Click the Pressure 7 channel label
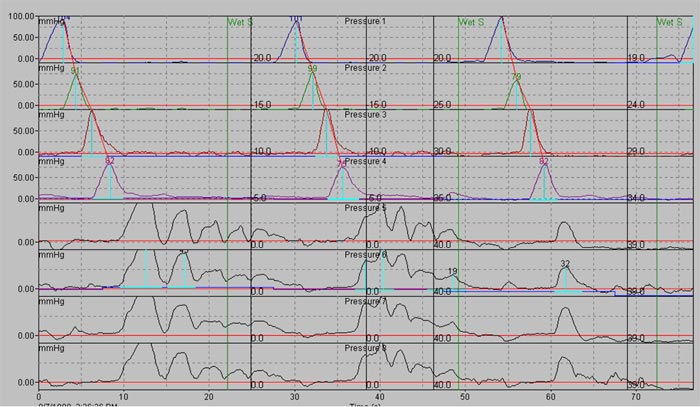Screen dimensions: 700x407 click(365, 300)
